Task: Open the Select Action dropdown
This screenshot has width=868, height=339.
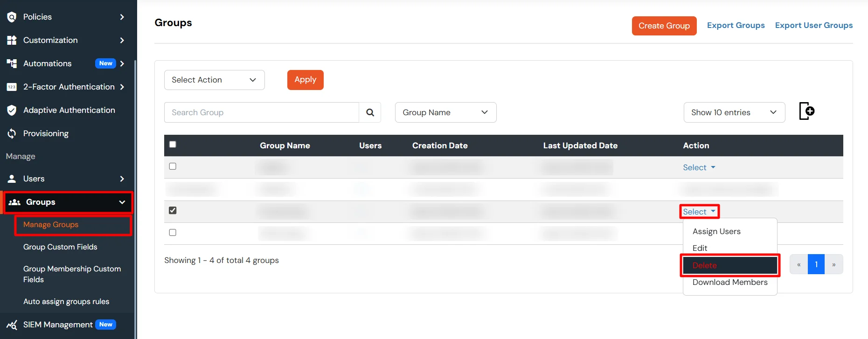Action: [x=215, y=80]
